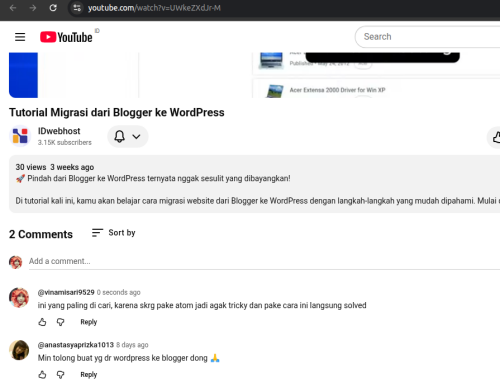Viewport: 500px width, 387px height.
Task: Reload the page with refresh icon
Action: click(53, 8)
